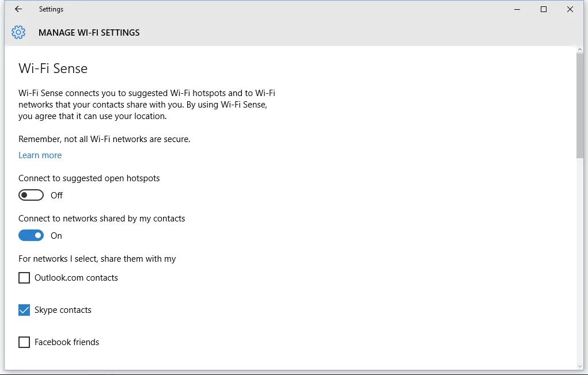The image size is (588, 375).
Task: Minimize the Settings window
Action: pos(517,9)
